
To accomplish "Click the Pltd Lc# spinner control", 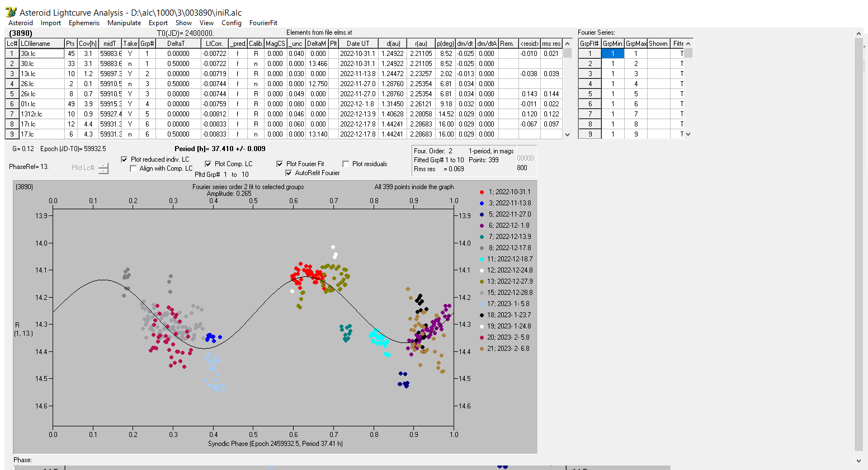I will coord(103,168).
